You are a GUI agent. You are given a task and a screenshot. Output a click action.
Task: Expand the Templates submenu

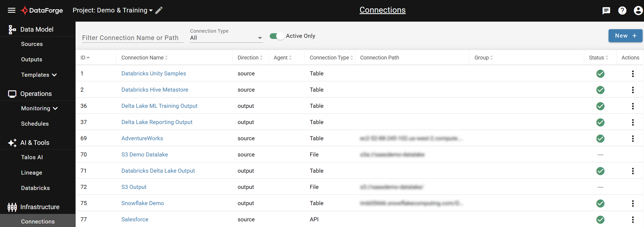coord(39,75)
